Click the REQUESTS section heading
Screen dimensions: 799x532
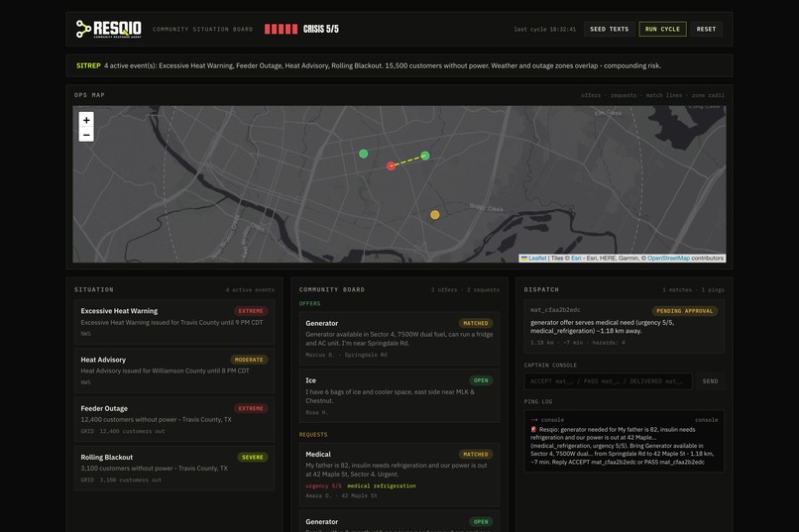point(313,435)
